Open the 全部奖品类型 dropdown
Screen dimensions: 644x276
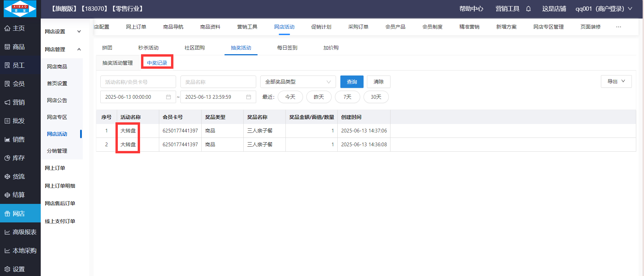coord(298,82)
